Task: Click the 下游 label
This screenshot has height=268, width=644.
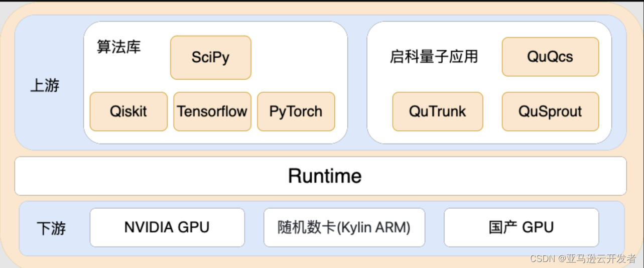Action: 51,228
